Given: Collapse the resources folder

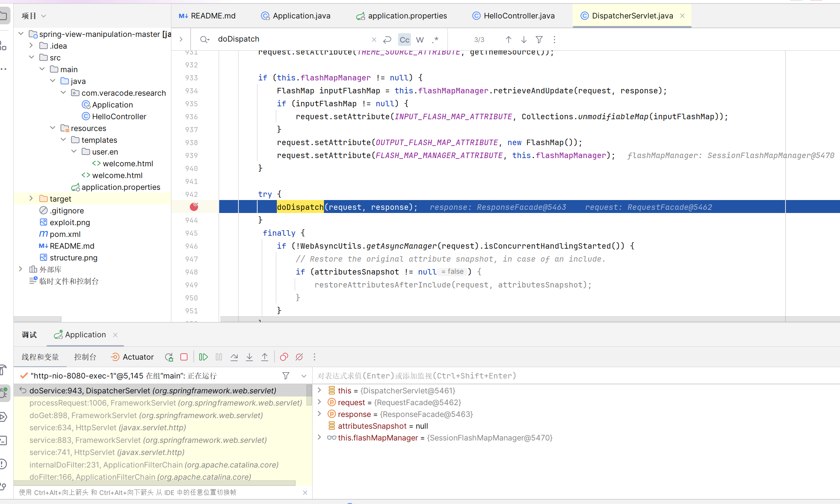Looking at the screenshot, I should pyautogui.click(x=53, y=128).
